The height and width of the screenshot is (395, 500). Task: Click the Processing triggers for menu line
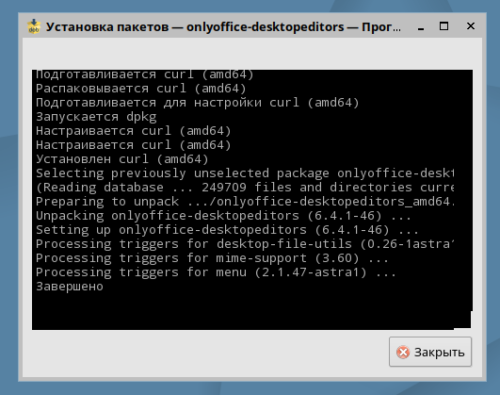[216, 272]
